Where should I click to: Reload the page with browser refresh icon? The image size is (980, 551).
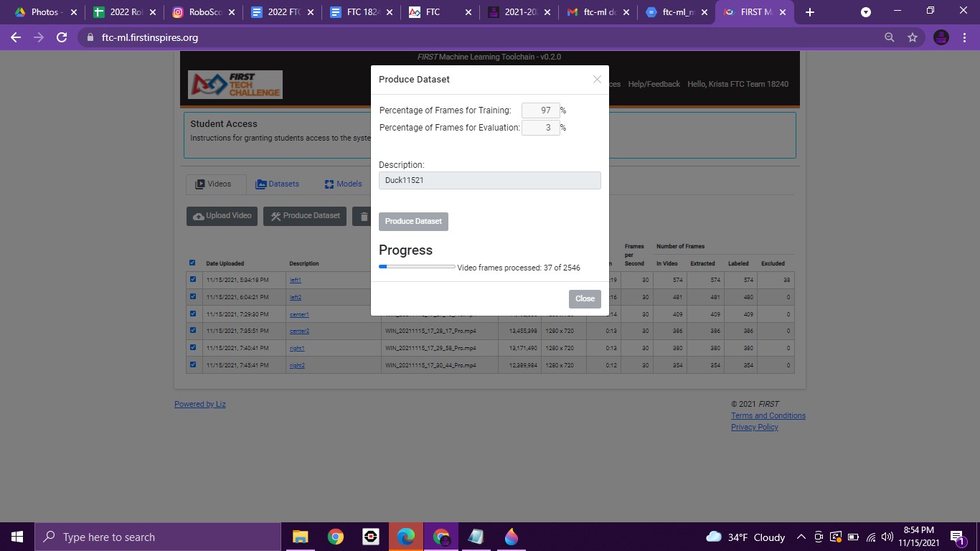tap(62, 37)
